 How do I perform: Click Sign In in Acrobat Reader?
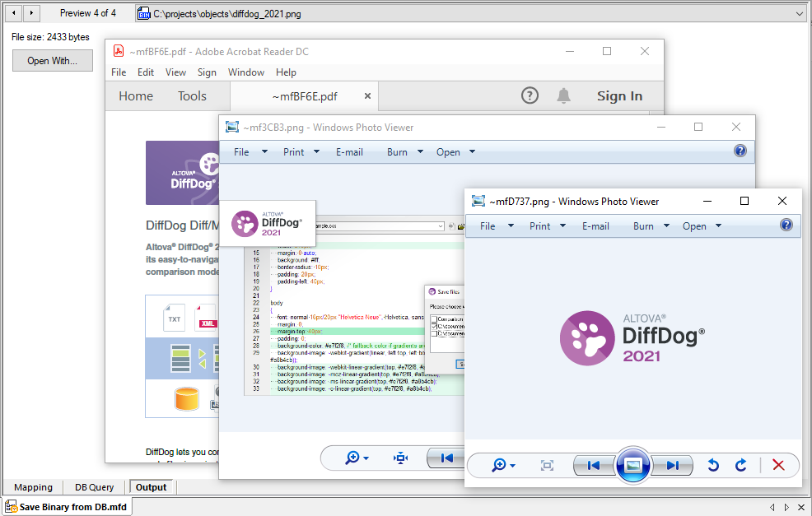click(x=619, y=96)
